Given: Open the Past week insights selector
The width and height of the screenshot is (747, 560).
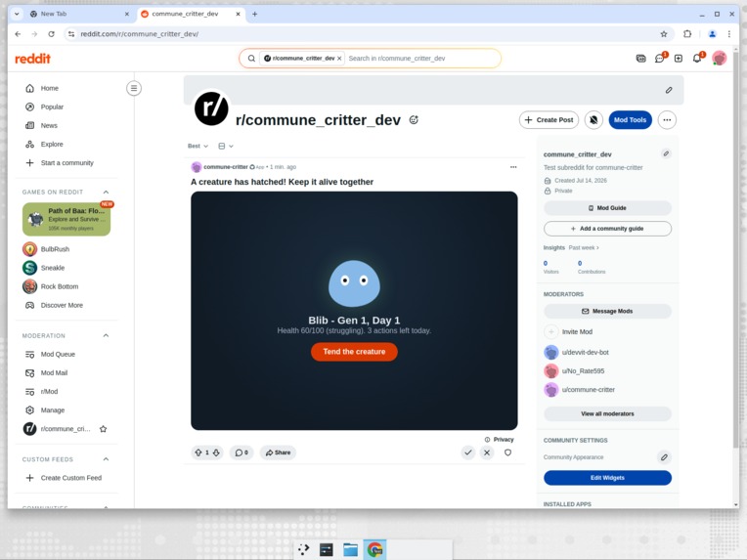Looking at the screenshot, I should [584, 247].
